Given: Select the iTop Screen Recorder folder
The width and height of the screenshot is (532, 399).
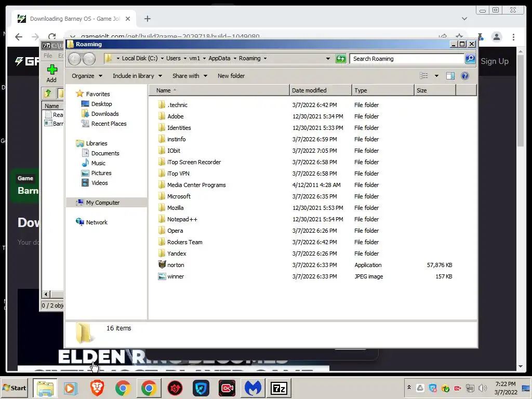Looking at the screenshot, I should [x=190, y=162].
